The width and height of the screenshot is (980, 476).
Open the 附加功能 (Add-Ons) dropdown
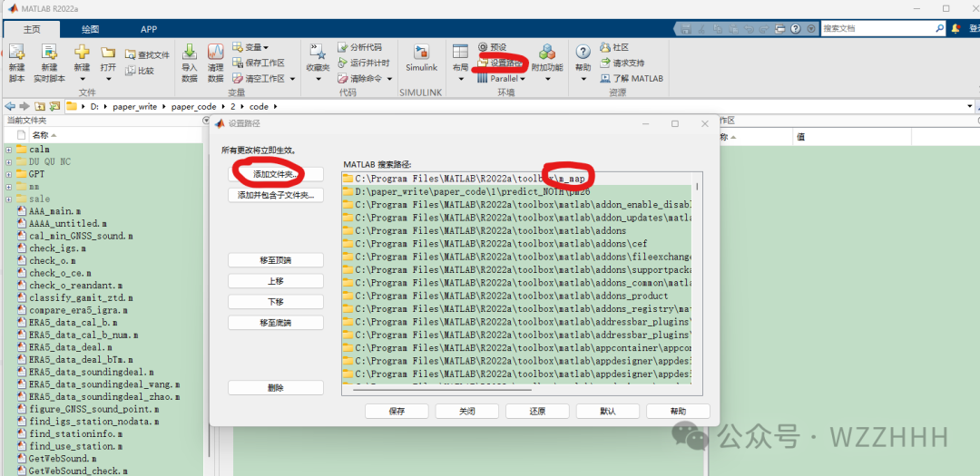point(547,80)
